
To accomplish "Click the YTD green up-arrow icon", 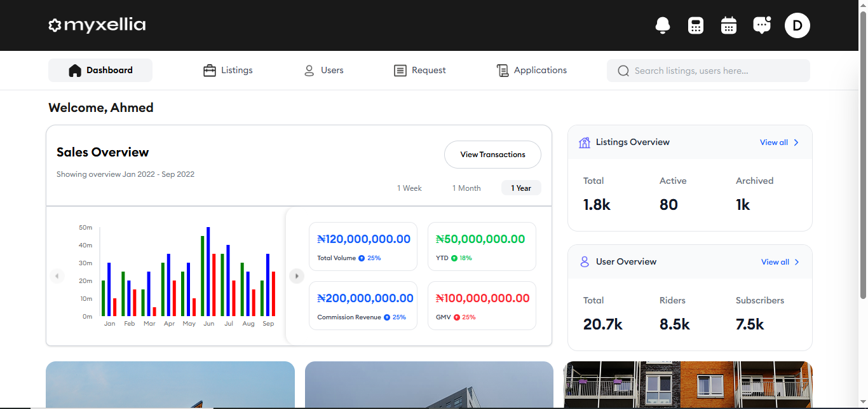I will point(454,258).
